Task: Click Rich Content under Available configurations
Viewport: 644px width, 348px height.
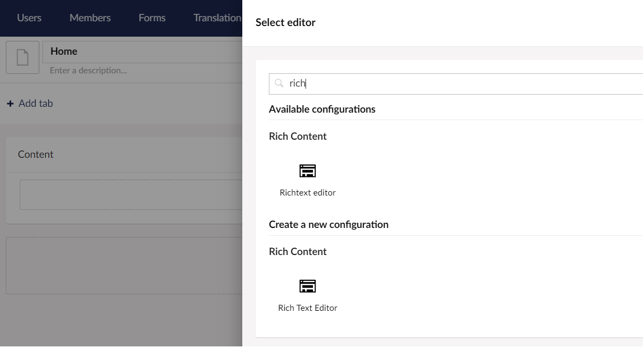Action: tap(298, 136)
